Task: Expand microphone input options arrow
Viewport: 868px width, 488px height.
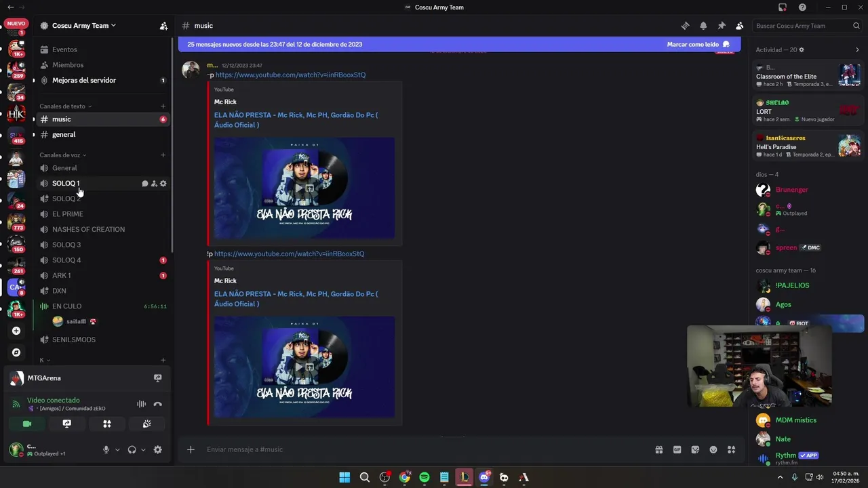Action: [x=117, y=450]
